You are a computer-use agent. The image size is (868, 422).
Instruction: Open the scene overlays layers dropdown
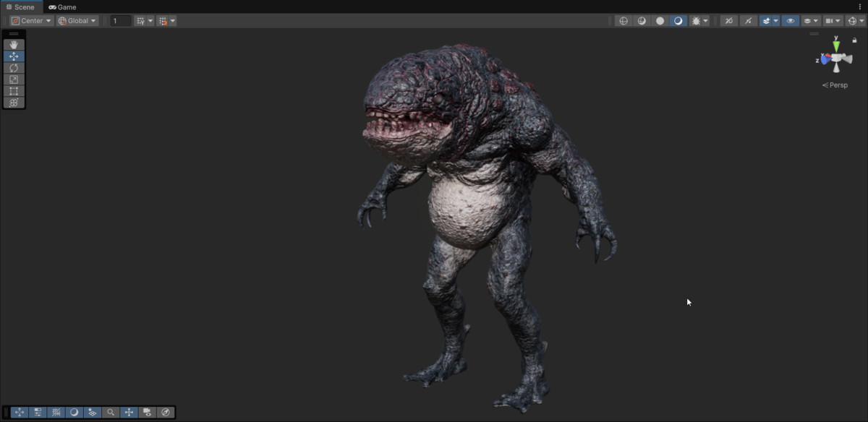coord(811,21)
